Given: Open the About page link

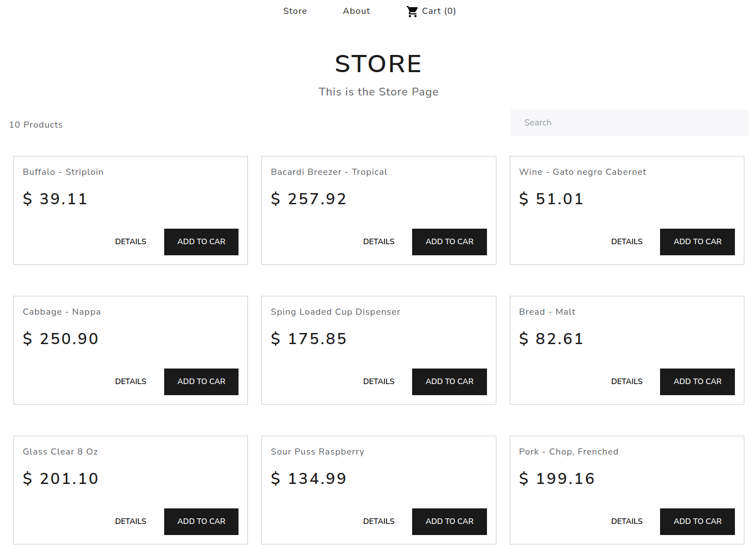Looking at the screenshot, I should coord(356,11).
